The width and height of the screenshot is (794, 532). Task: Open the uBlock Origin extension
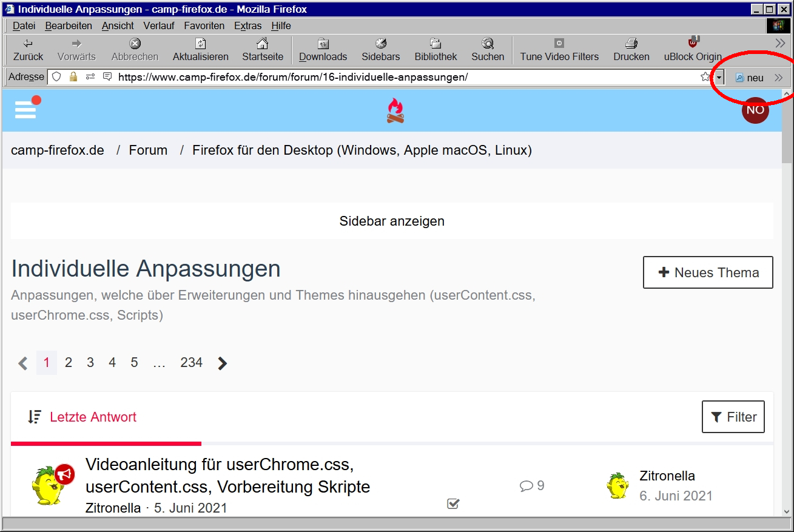pos(693,49)
